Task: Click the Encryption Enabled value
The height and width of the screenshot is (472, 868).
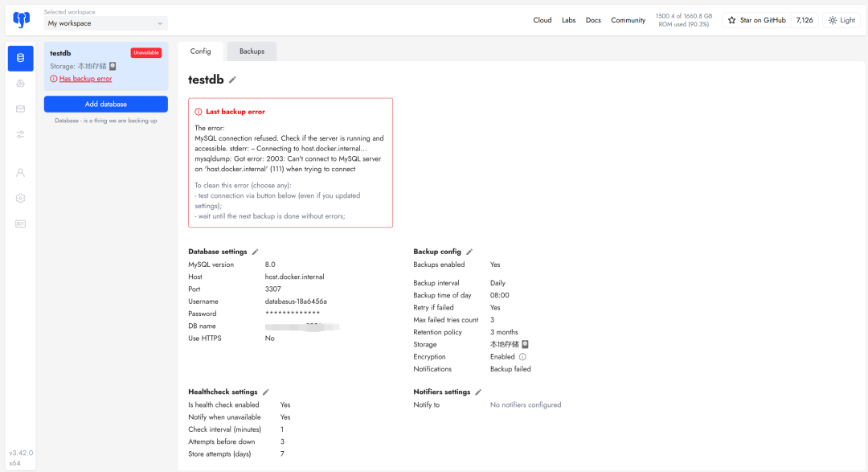Action: point(502,357)
